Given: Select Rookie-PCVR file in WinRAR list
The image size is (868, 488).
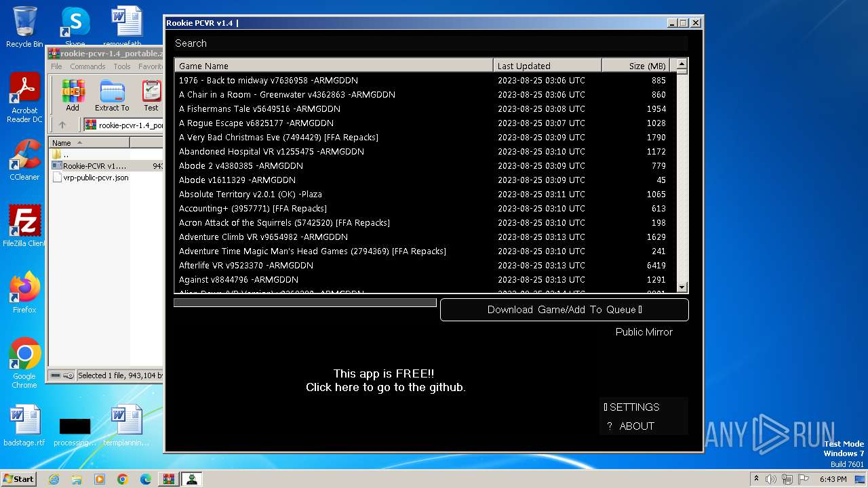Looking at the screenshot, I should [x=106, y=165].
